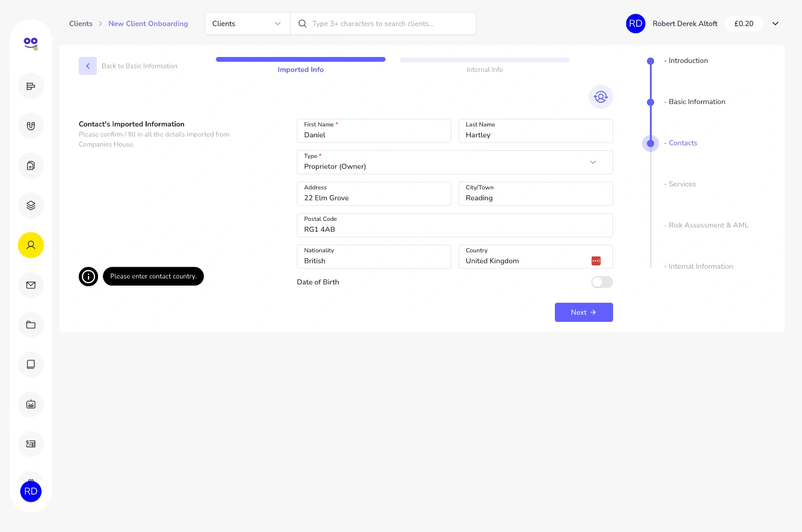Open the envelope icon in the sidebar
This screenshot has height=532, width=802.
[x=31, y=285]
